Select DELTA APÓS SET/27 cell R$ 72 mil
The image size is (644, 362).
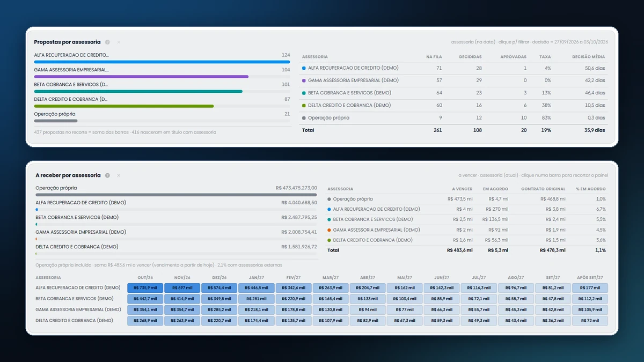[590, 321]
